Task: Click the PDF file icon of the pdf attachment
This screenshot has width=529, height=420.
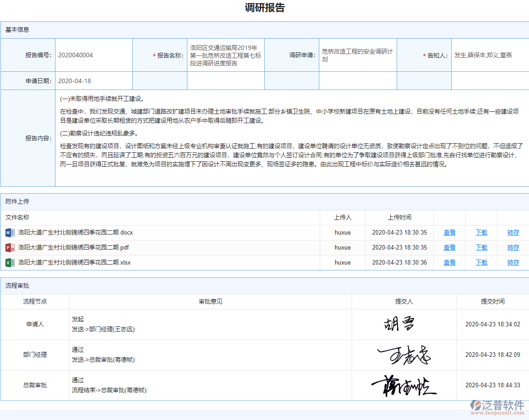Action: point(10,247)
